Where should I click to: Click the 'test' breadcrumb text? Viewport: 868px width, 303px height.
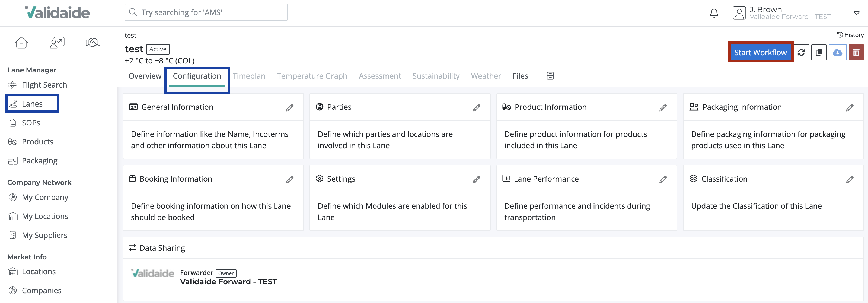click(130, 35)
